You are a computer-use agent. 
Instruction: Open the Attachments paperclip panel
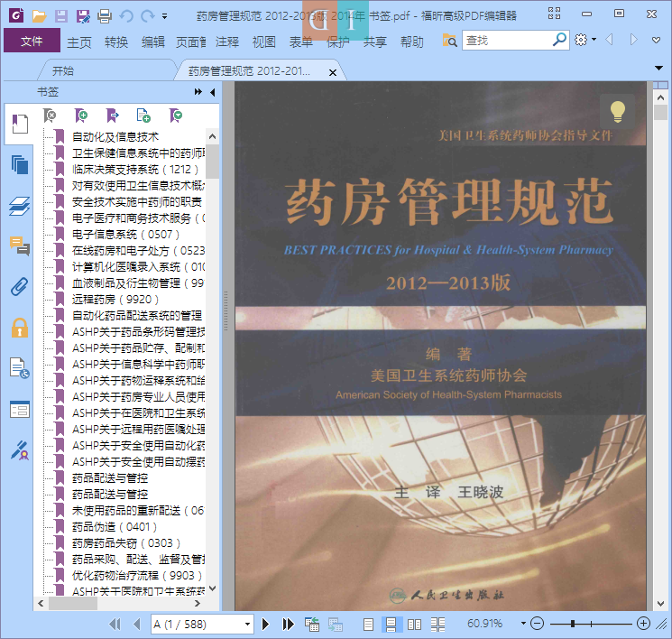tap(19, 286)
